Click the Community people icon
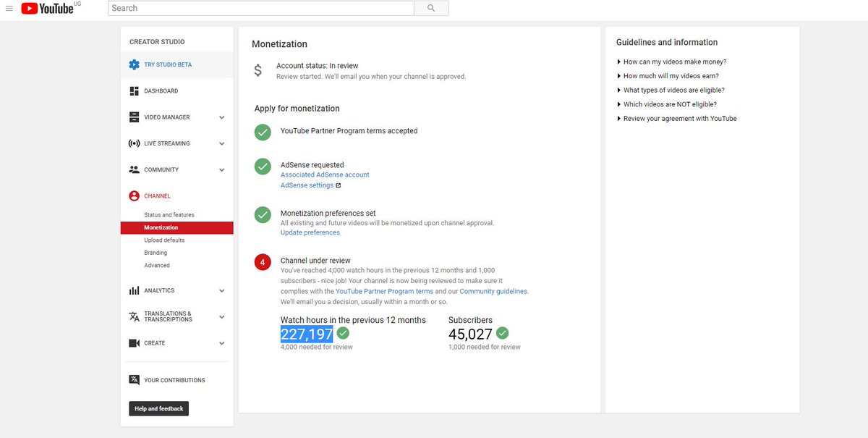868x438 pixels. 134,169
